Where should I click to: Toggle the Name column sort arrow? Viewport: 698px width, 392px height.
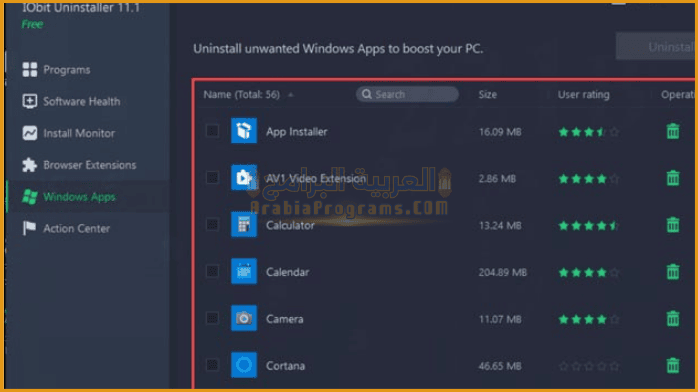tap(291, 95)
